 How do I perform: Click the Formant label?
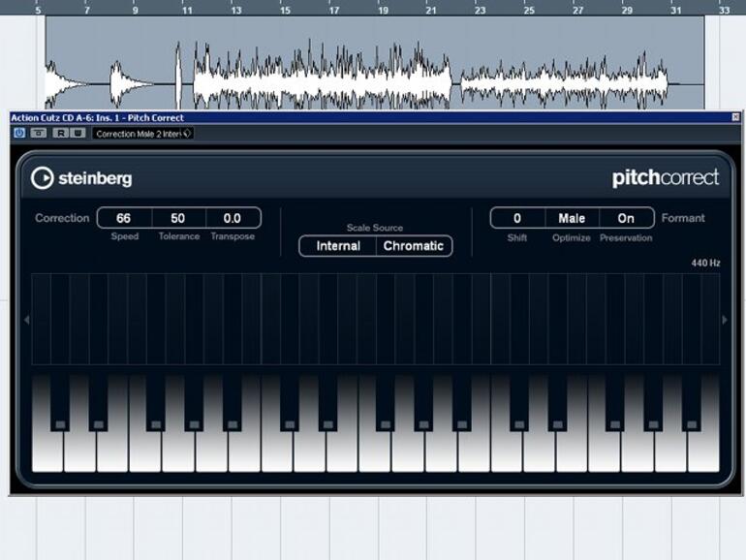click(x=683, y=218)
